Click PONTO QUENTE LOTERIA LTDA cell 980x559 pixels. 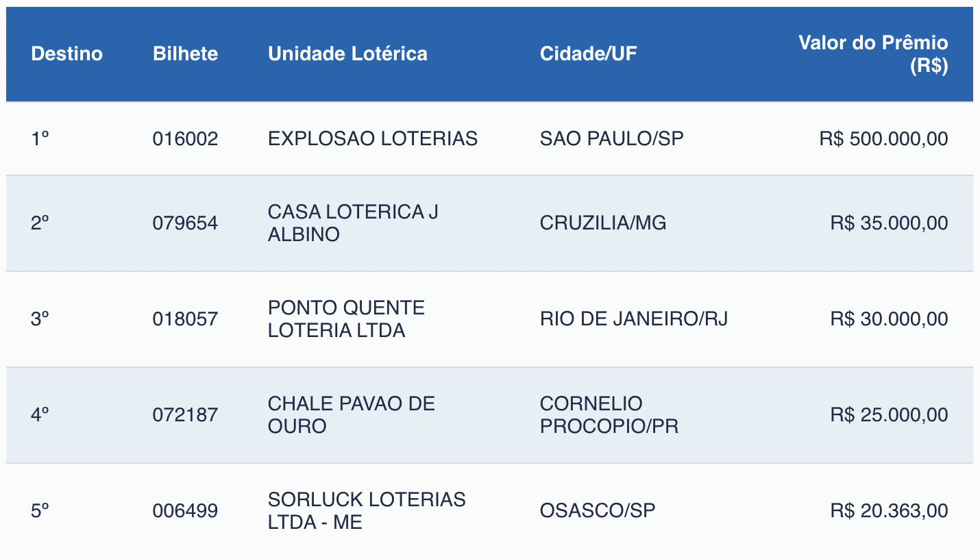(x=346, y=319)
